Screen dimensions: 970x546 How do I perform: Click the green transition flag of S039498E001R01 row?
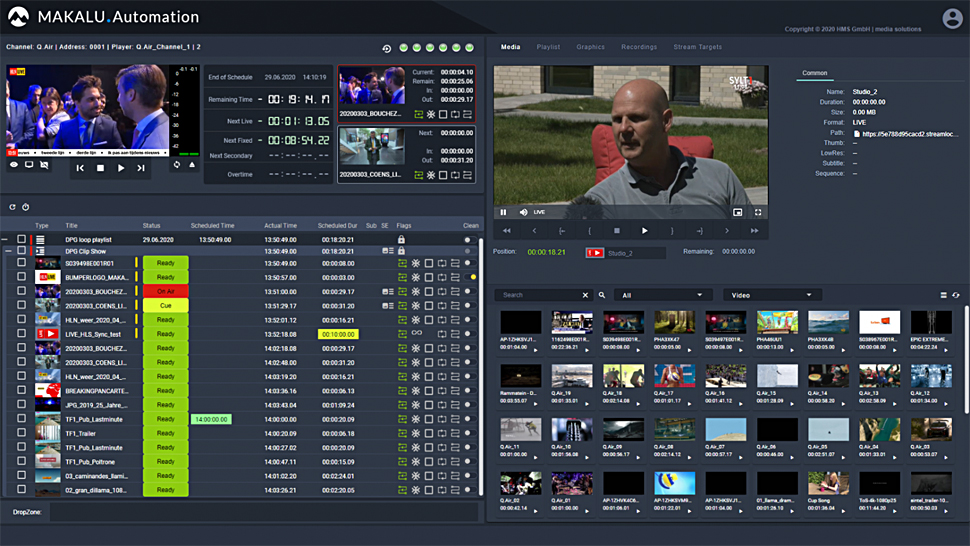pos(402,263)
